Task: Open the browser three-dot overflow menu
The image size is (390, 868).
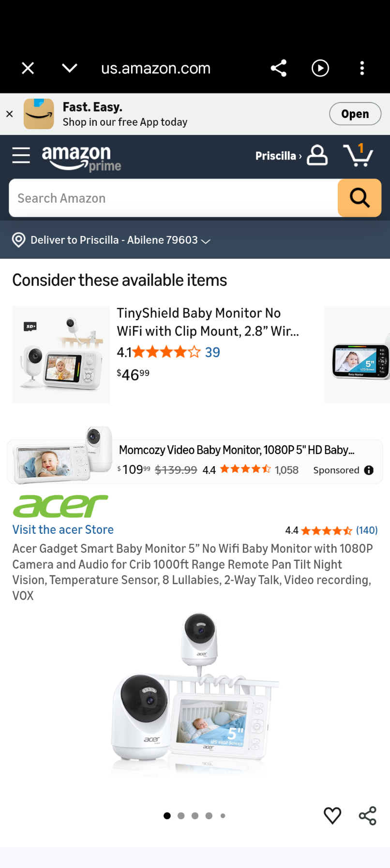Action: [362, 68]
